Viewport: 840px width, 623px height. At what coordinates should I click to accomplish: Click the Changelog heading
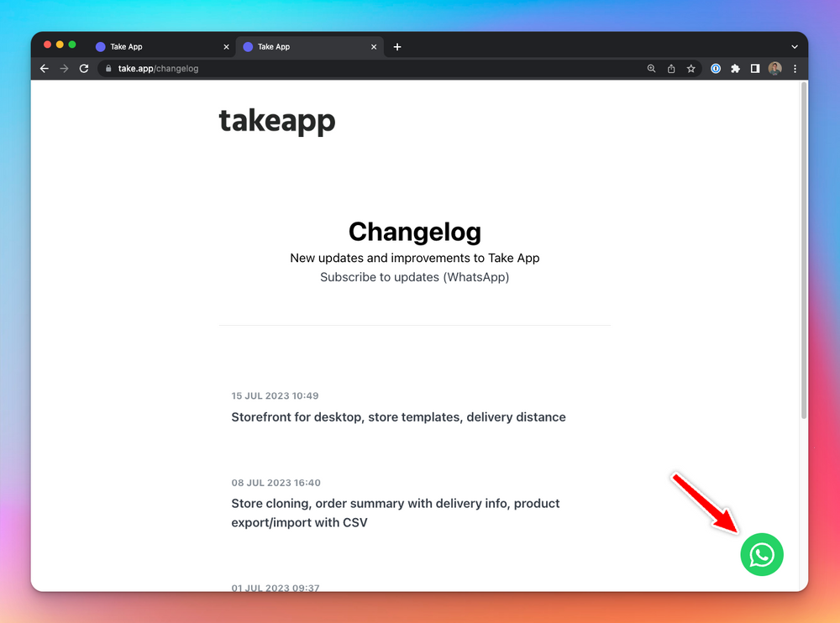[x=415, y=232]
